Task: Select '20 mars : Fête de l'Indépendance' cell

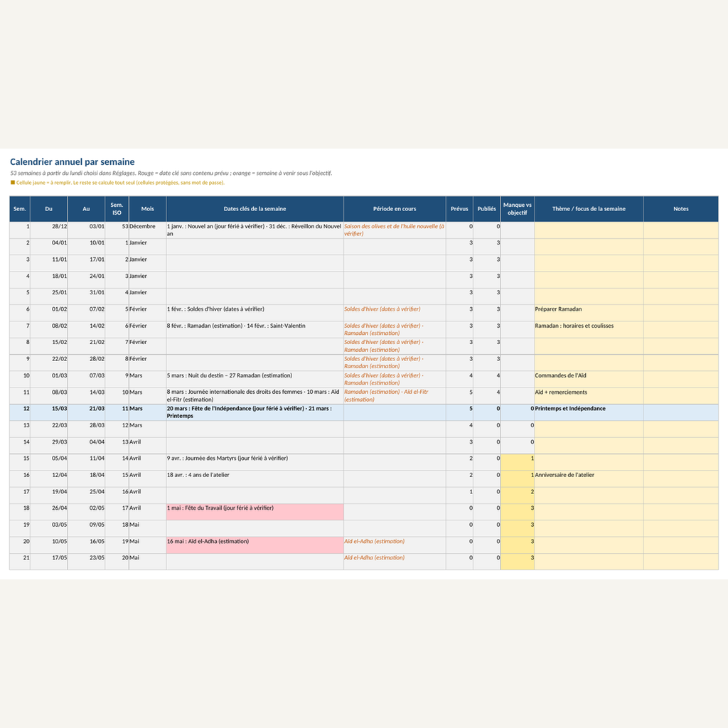Action: click(x=255, y=412)
